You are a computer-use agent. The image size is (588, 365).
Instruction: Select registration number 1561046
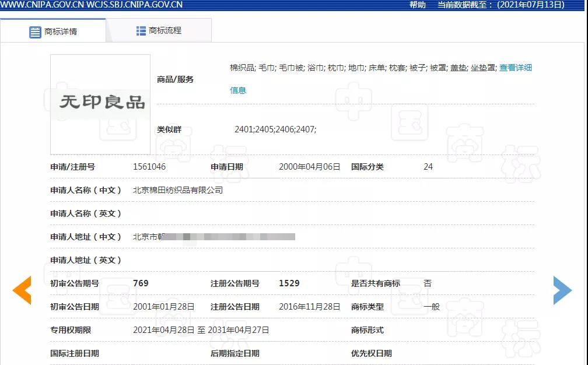pos(149,167)
